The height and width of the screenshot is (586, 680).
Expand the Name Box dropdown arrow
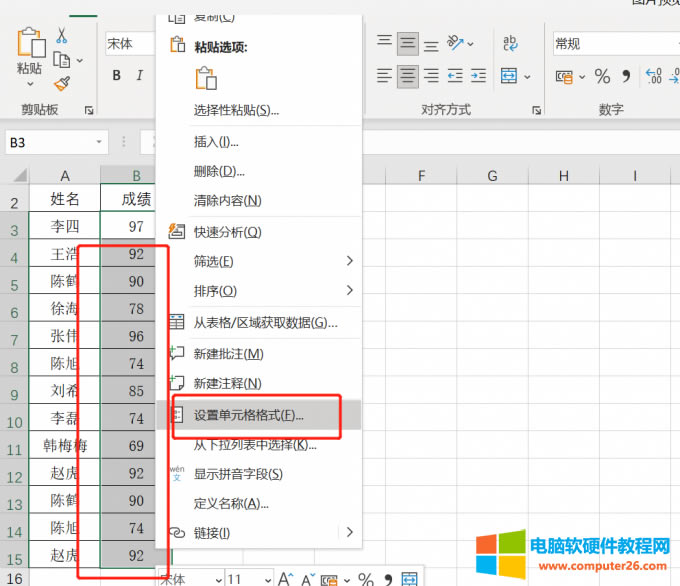pos(98,143)
